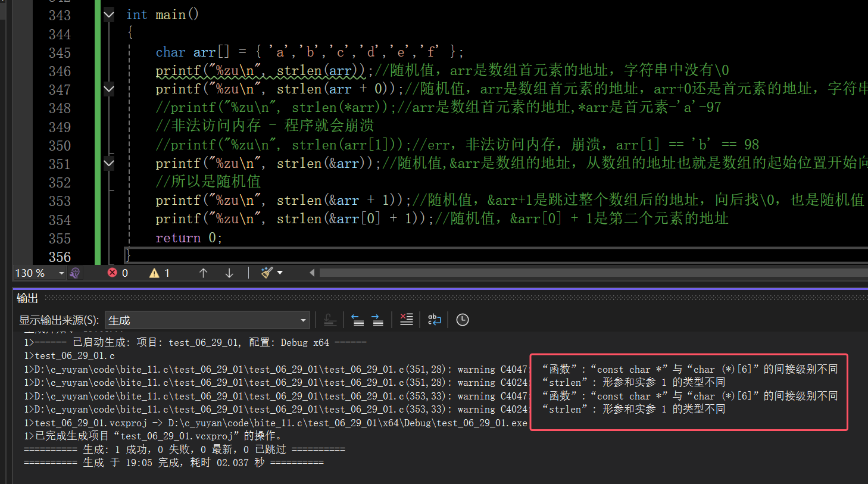The image size is (868, 484).
Task: Click the comment '//非法访问内存 - 程序就会崩溃'
Action: [x=265, y=126]
